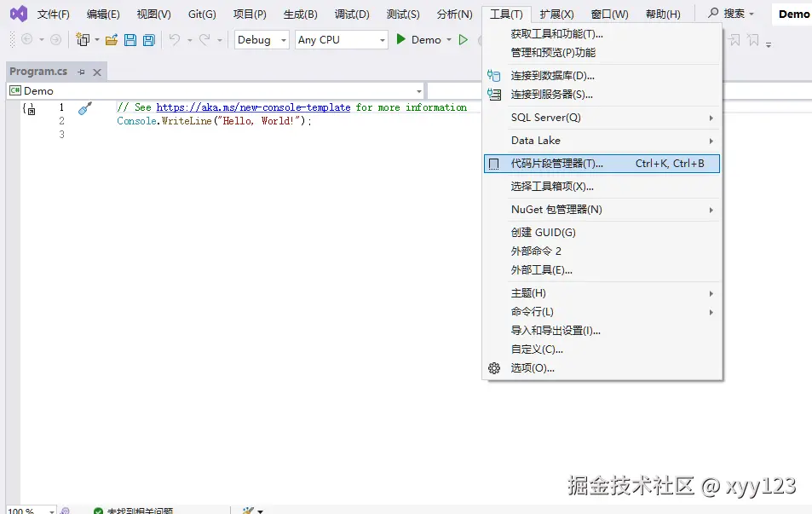This screenshot has width=812, height=514.
Task: Click the open file folder icon
Action: click(x=112, y=40)
